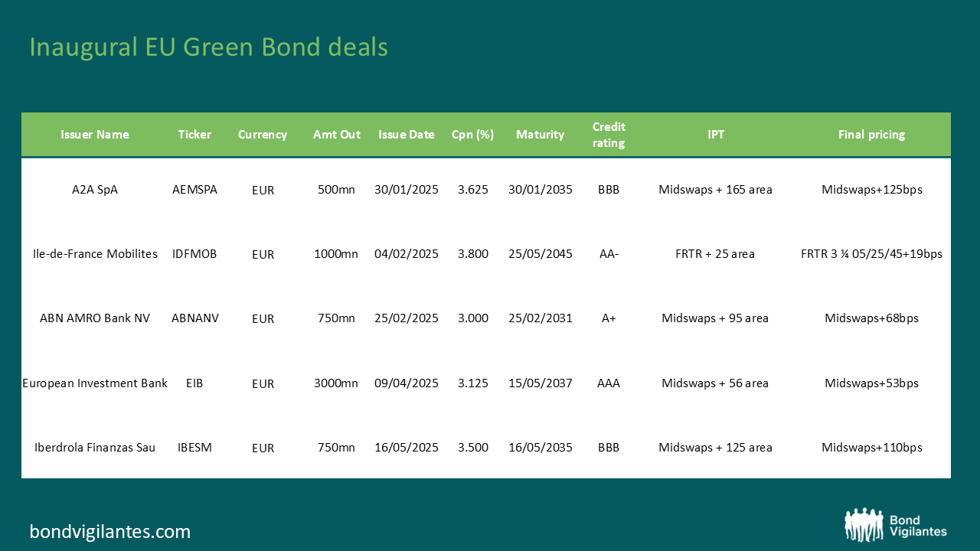Click the ticker 'ABNANV'
The height and width of the screenshot is (551, 980).
pos(194,318)
